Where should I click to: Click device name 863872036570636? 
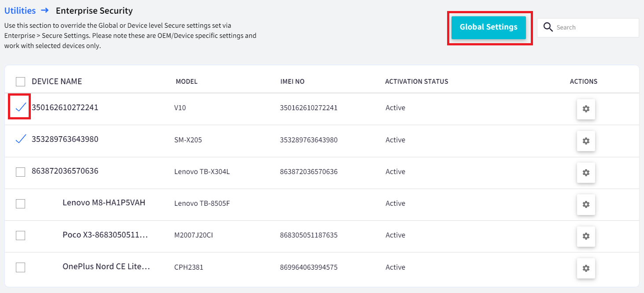[65, 171]
